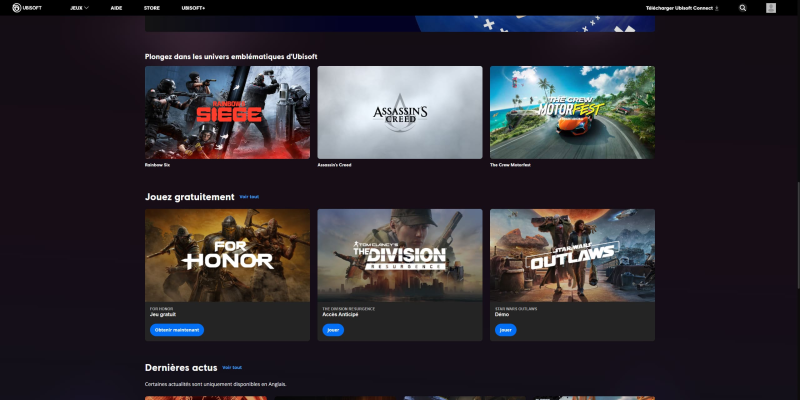Click the Assassin's Creed caption text

(334, 165)
